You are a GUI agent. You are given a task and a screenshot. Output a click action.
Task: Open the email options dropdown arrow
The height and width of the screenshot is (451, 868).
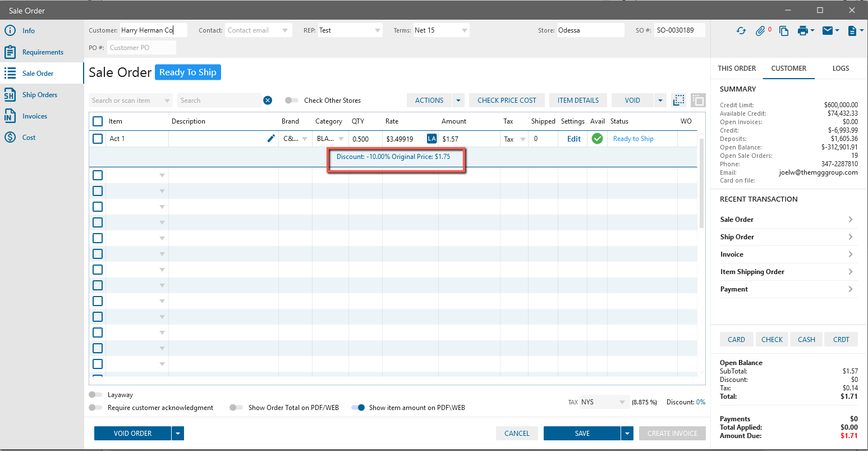click(x=837, y=31)
